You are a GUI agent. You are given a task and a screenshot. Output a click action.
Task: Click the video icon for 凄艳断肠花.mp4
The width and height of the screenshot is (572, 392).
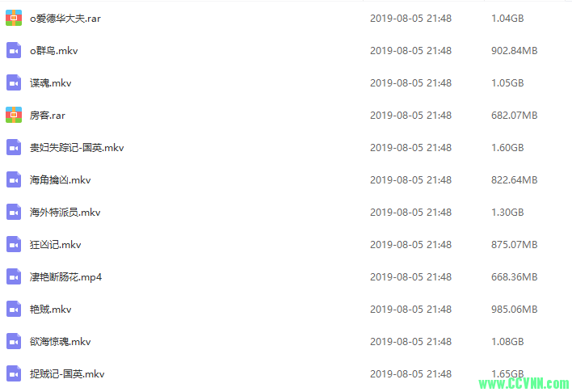(14, 276)
